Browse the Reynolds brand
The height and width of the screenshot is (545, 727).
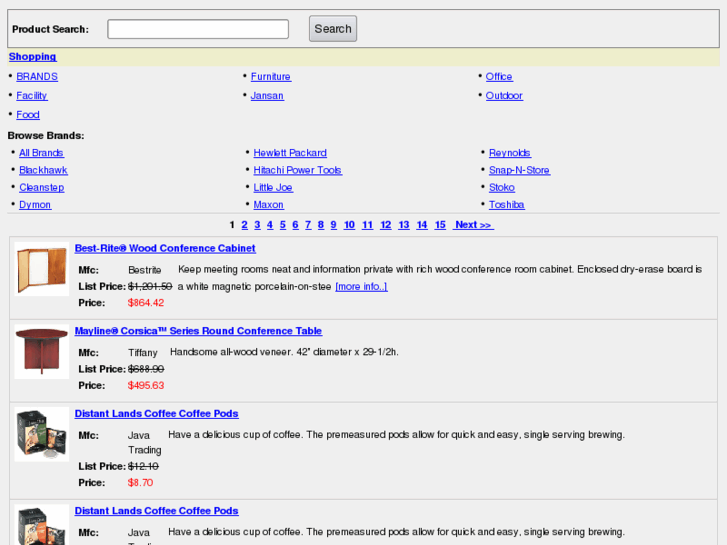[x=510, y=153]
